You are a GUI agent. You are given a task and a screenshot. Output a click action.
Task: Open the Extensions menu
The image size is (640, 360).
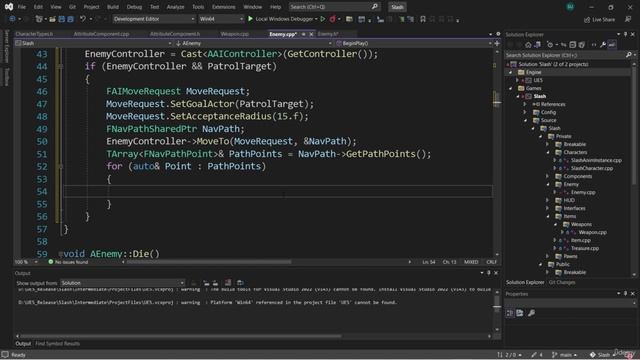point(223,7)
